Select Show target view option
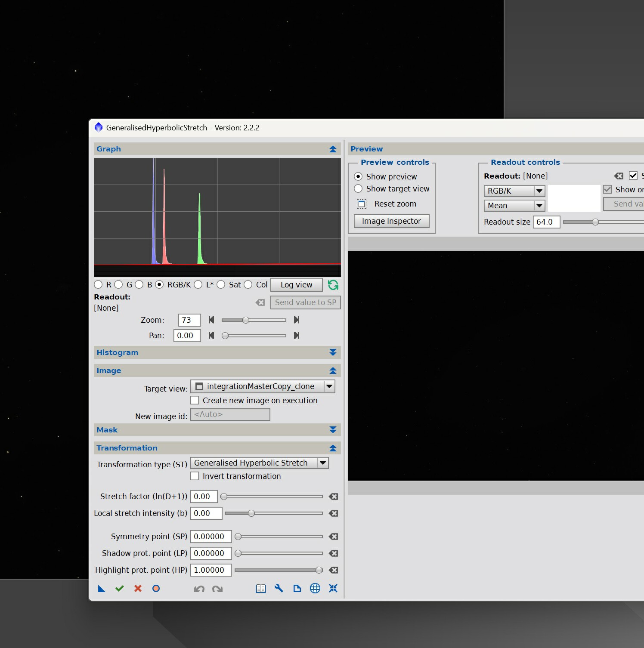 (x=358, y=188)
